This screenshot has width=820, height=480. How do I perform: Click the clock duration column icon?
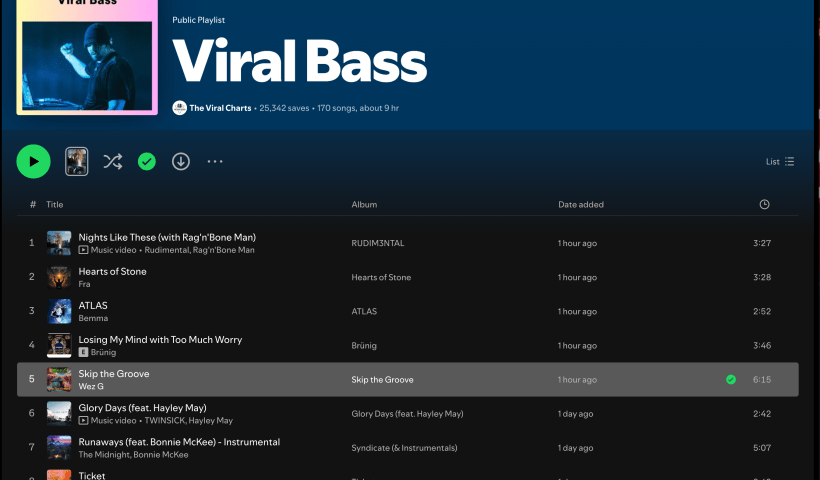point(764,205)
